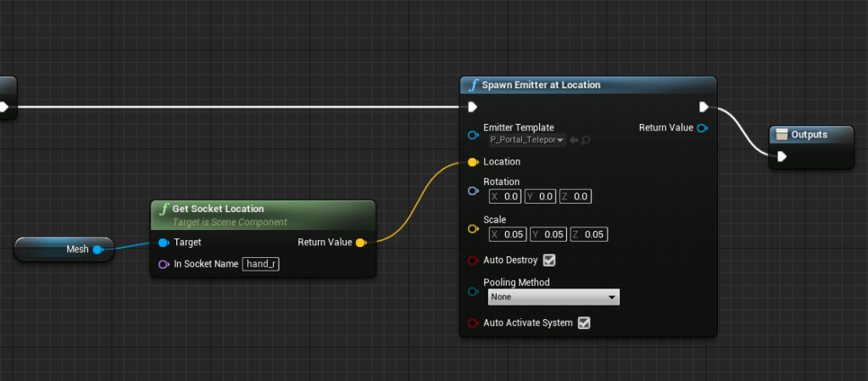Click the yellow Location input pin
Viewport: 868px width, 381px height.
(x=473, y=162)
